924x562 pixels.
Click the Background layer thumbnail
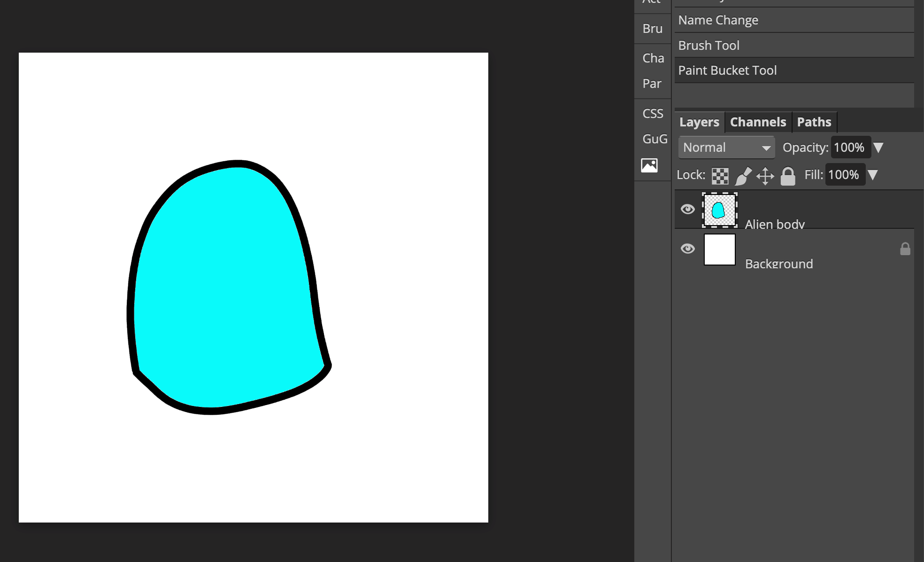point(720,250)
